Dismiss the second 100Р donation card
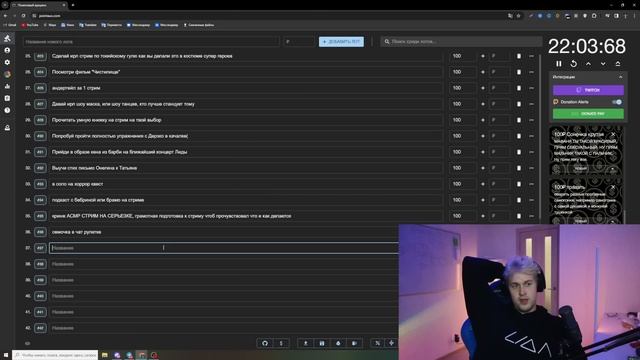The image size is (640, 360). pyautogui.click(x=613, y=187)
